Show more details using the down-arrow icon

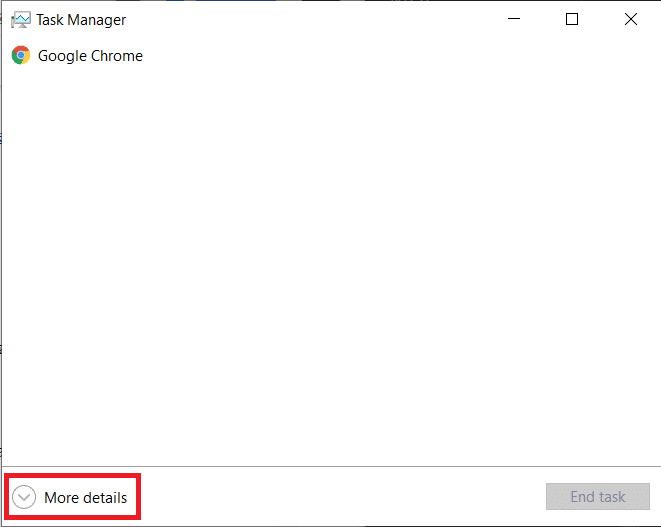click(24, 497)
